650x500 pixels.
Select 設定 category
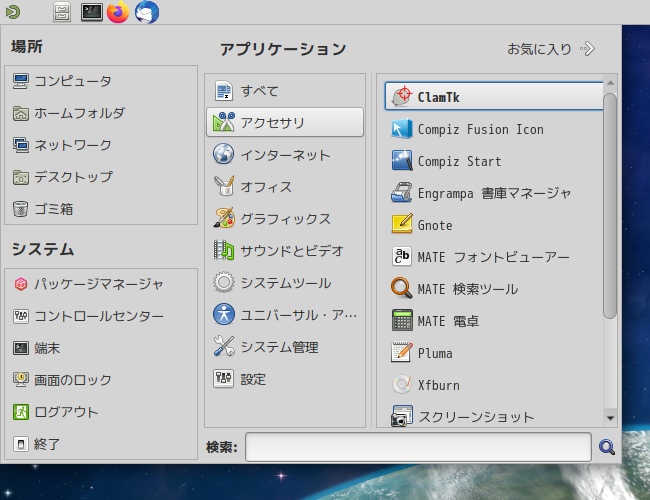click(285, 379)
